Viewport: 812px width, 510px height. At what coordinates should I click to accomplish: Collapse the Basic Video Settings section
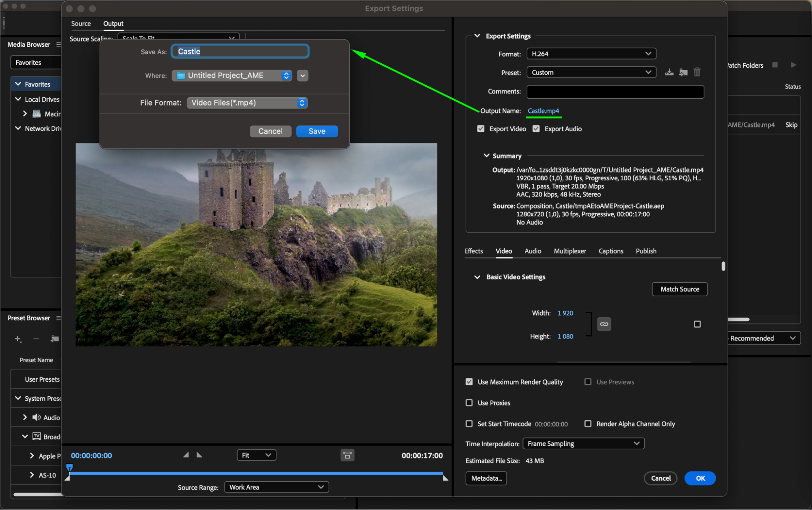(477, 277)
